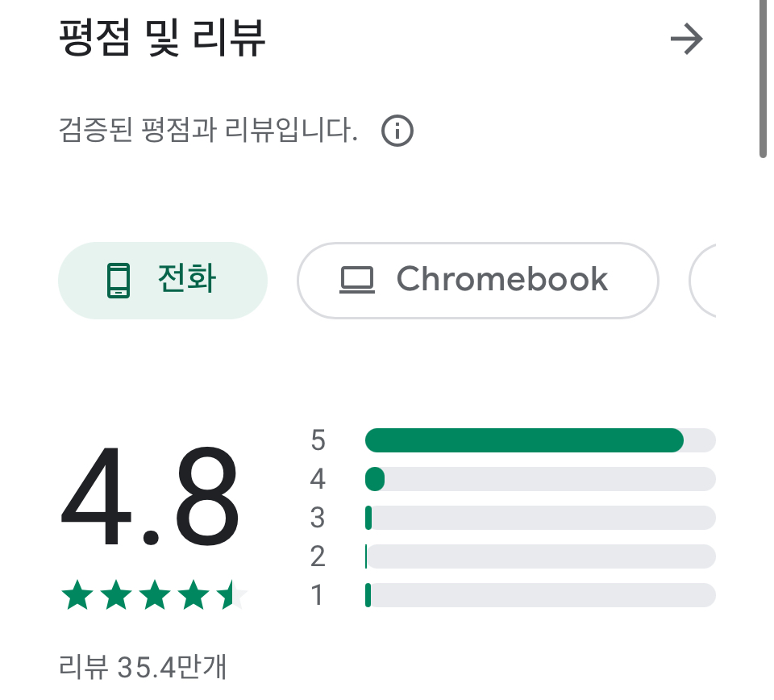Select the Chromebook device filter chip
The height and width of the screenshot is (700, 774).
pos(478,281)
